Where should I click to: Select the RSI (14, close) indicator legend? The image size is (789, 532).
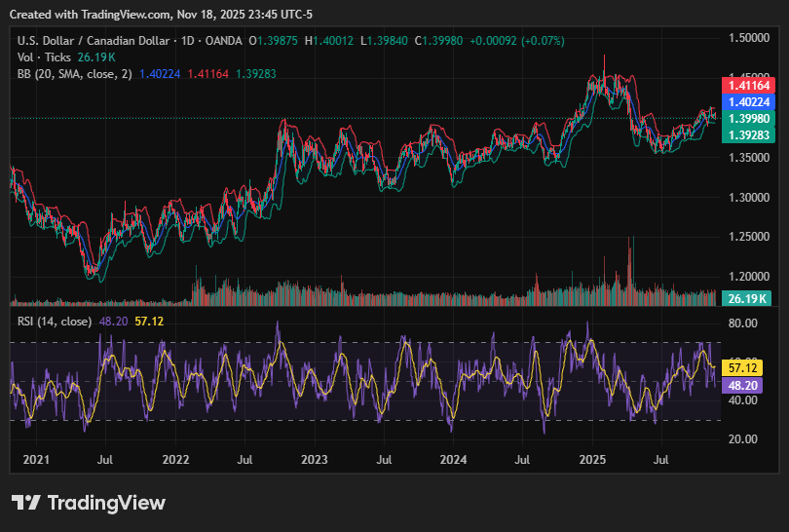point(55,321)
